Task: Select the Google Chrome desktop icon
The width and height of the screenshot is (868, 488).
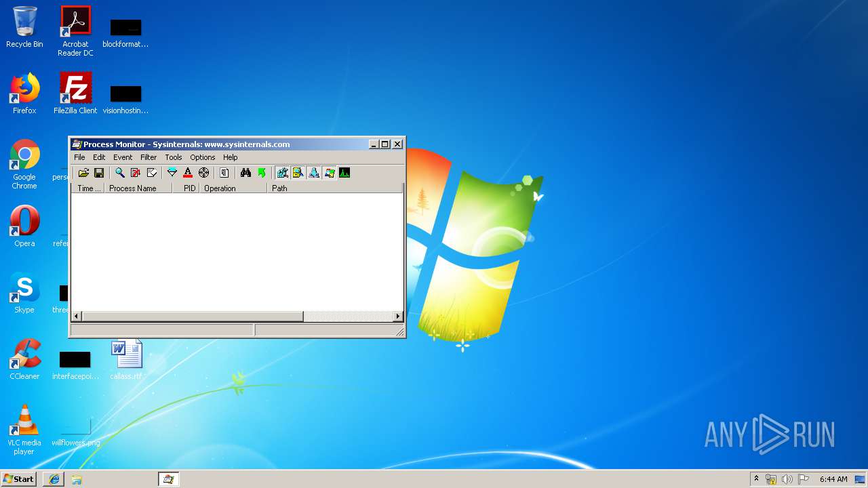Action: point(24,164)
